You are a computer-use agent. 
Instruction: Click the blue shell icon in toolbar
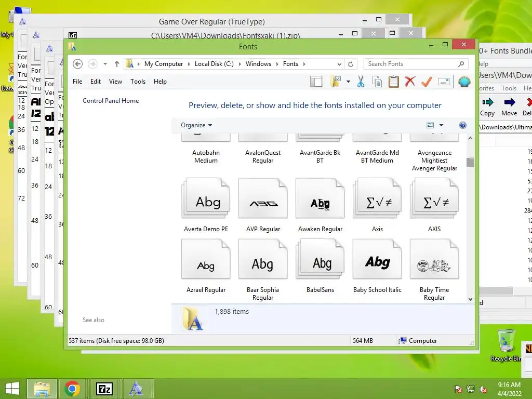click(x=464, y=82)
